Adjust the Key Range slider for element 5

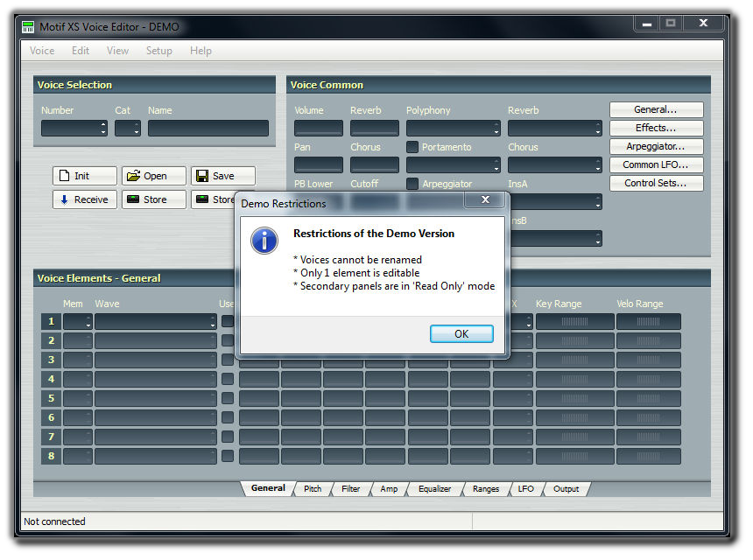[575, 398]
